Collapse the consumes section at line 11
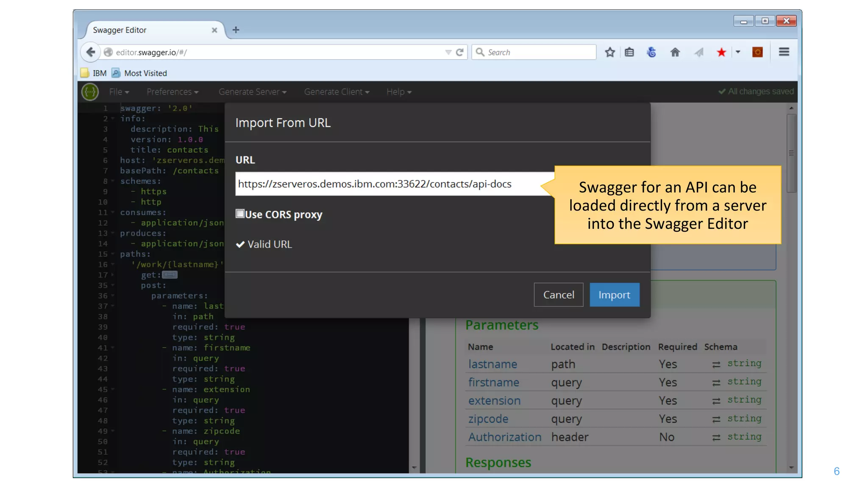Image resolution: width=868 pixels, height=488 pixels. 113,213
